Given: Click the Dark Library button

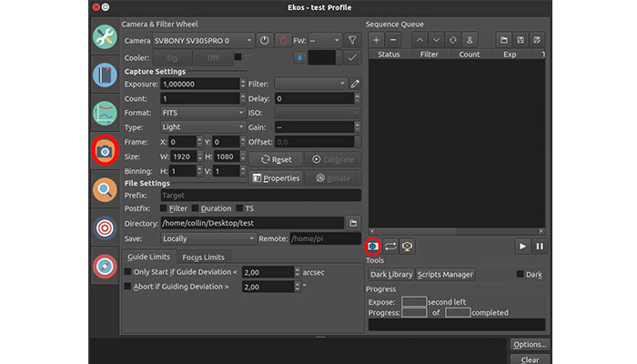Looking at the screenshot, I should [391, 274].
